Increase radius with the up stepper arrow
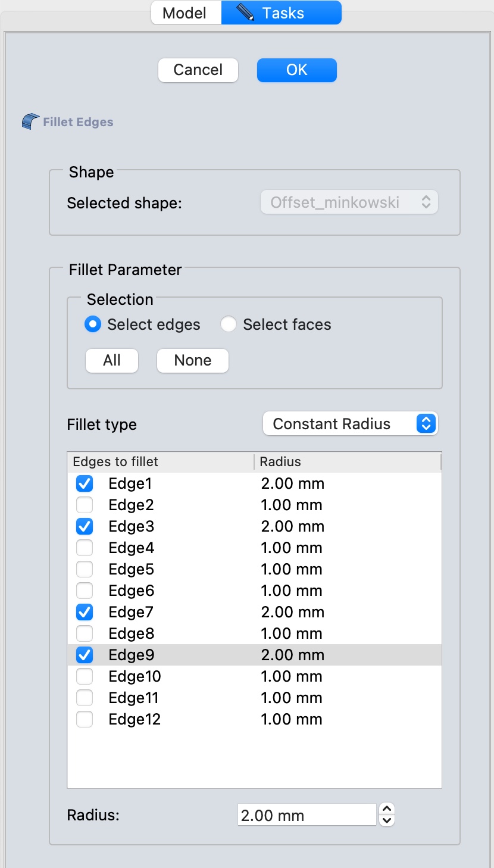This screenshot has height=868, width=494. coord(387,809)
